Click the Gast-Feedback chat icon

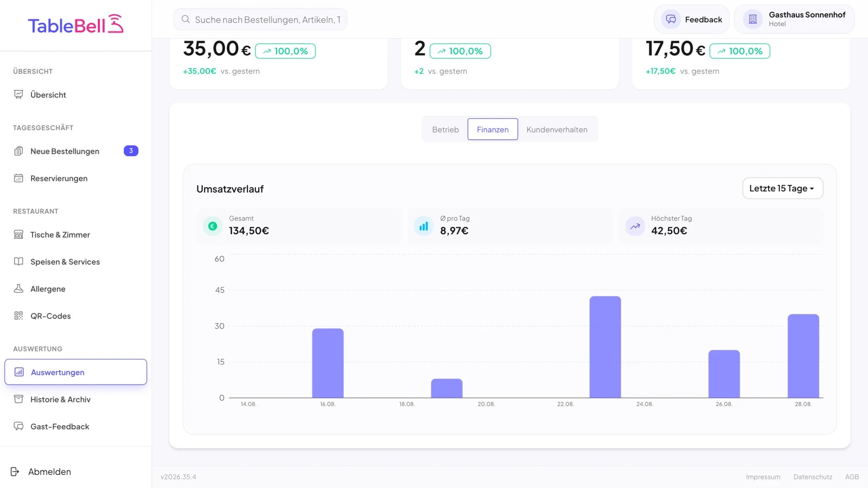pyautogui.click(x=18, y=426)
